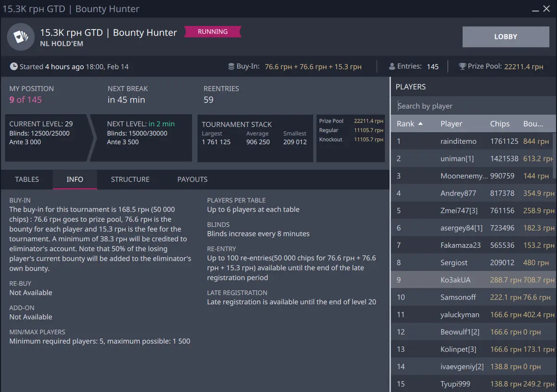
Task: Return to the LOBBY
Action: click(x=505, y=37)
